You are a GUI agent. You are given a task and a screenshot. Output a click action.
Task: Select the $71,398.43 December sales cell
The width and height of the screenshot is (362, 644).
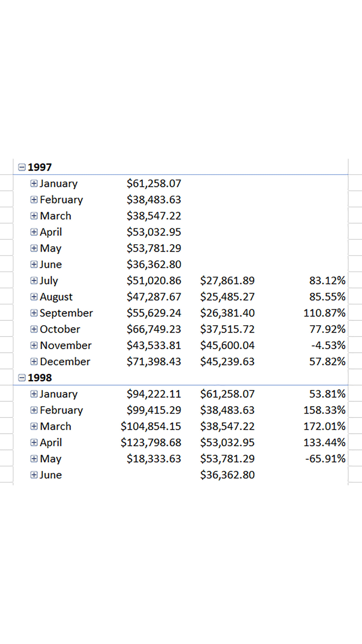tap(154, 361)
